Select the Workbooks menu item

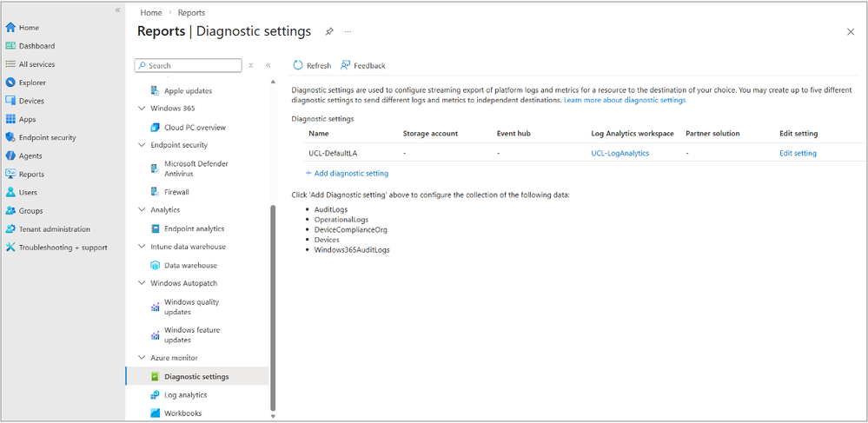click(x=182, y=413)
